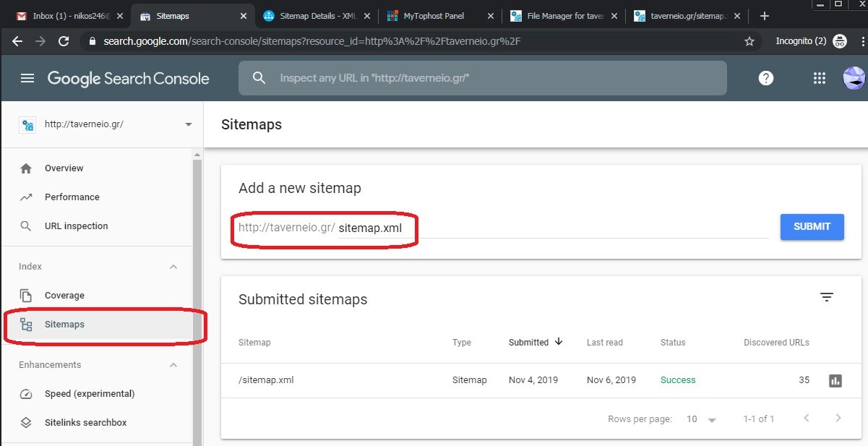Viewport: 868px width, 446px height.
Task: Open the account profile avatar
Action: pyautogui.click(x=854, y=78)
